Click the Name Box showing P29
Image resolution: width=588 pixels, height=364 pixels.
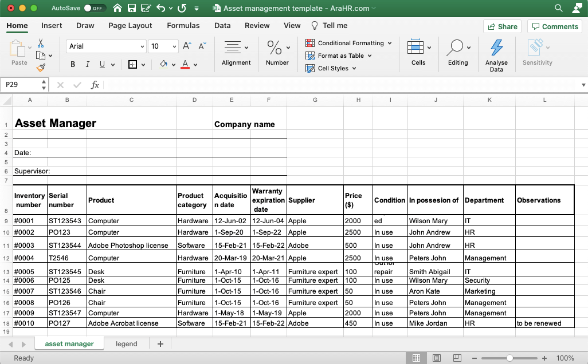pyautogui.click(x=21, y=85)
